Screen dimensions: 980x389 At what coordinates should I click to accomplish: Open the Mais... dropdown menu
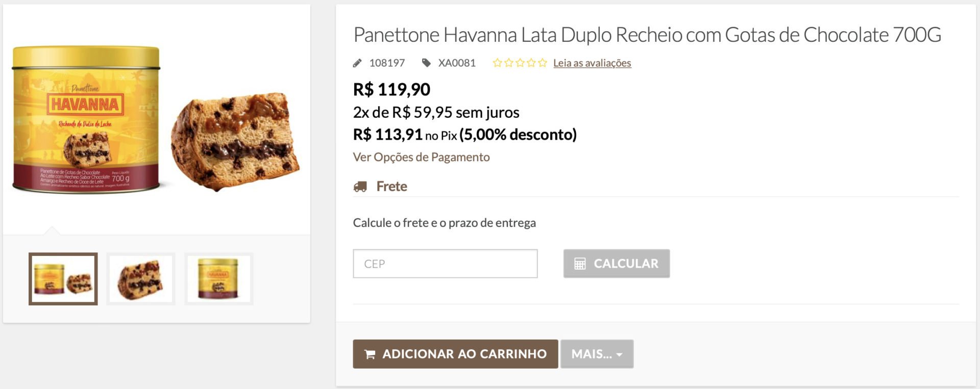pos(597,354)
